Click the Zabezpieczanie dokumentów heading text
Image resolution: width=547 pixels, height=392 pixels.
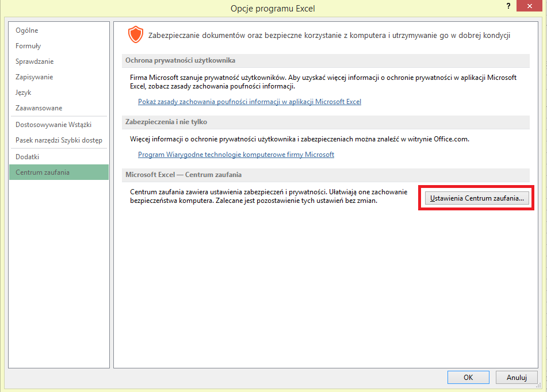coord(330,35)
